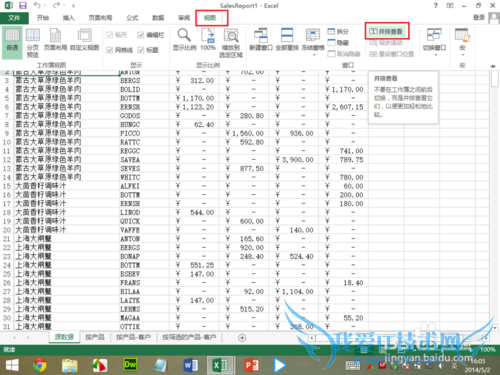Click Arrange All (全部重排) windows

287,39
